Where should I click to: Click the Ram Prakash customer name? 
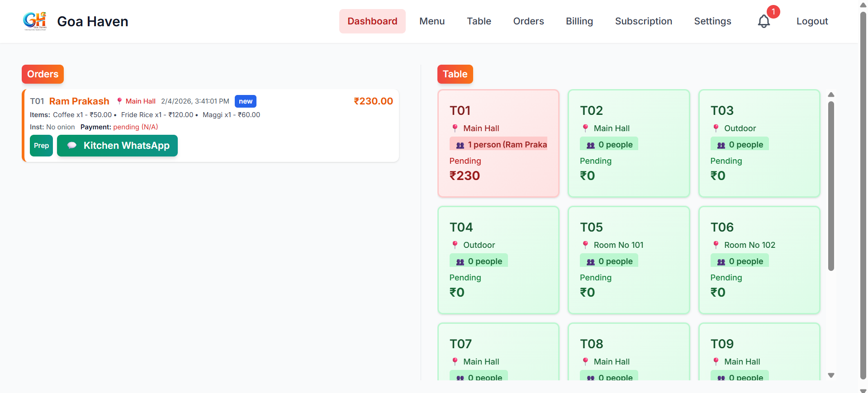pos(79,101)
